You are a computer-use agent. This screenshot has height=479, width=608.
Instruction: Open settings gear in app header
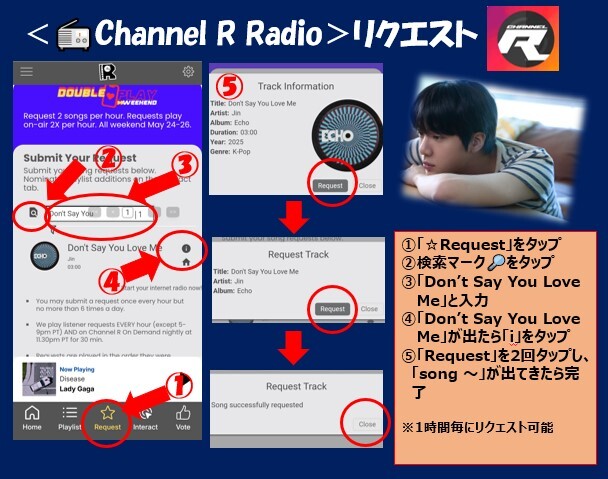click(188, 72)
